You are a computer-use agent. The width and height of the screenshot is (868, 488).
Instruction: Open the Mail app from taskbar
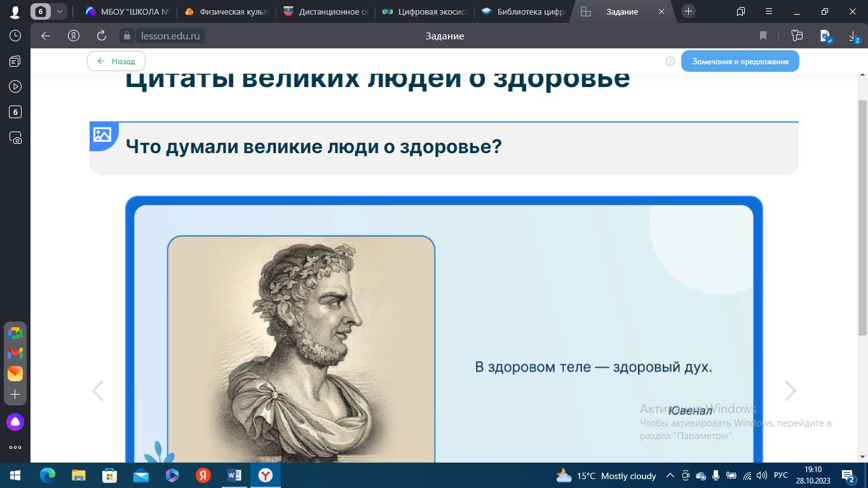coord(141,475)
